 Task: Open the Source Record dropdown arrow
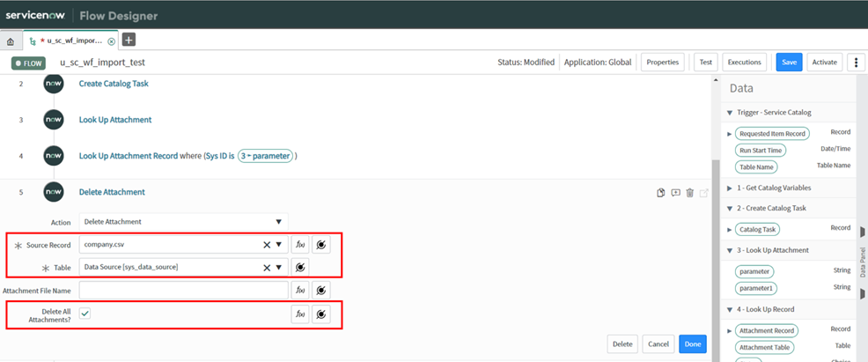pos(279,245)
